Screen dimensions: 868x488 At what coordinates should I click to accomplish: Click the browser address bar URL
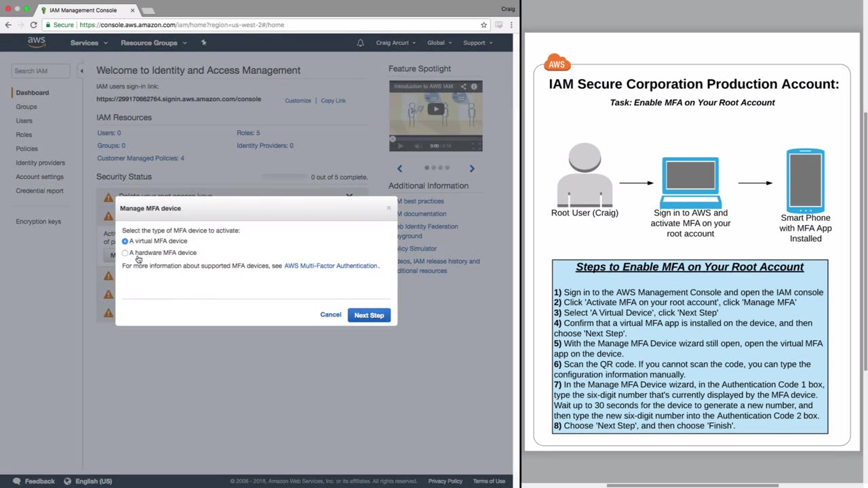tap(182, 25)
